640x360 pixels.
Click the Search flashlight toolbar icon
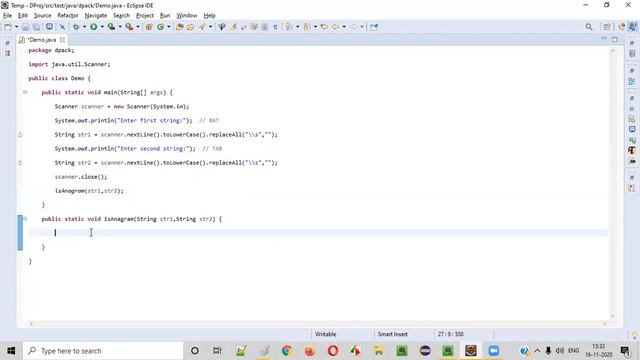click(202, 27)
